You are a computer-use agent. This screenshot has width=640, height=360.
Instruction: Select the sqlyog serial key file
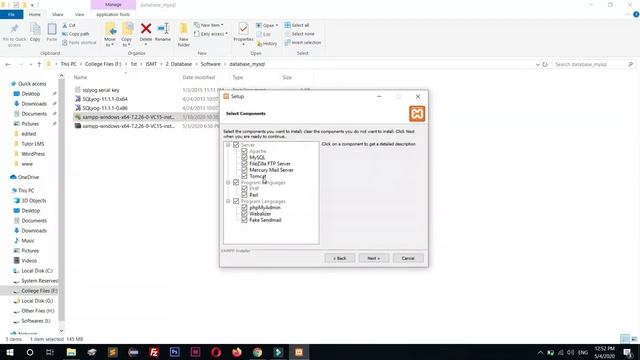coord(101,90)
